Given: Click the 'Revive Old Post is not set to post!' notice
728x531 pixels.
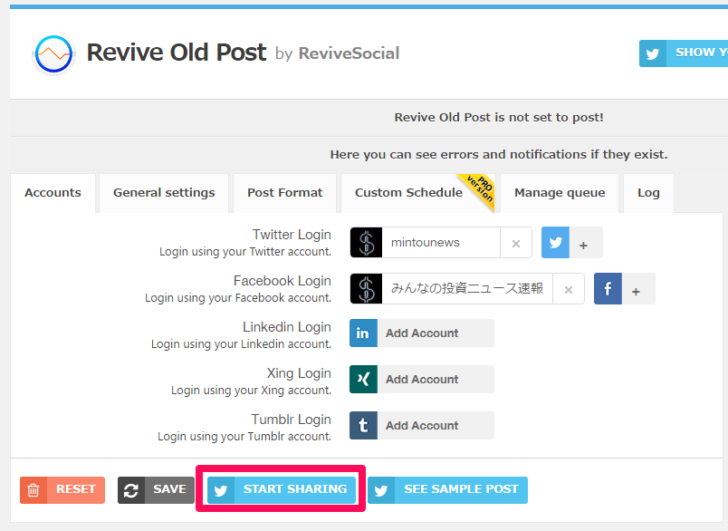Looking at the screenshot, I should pos(499,117).
